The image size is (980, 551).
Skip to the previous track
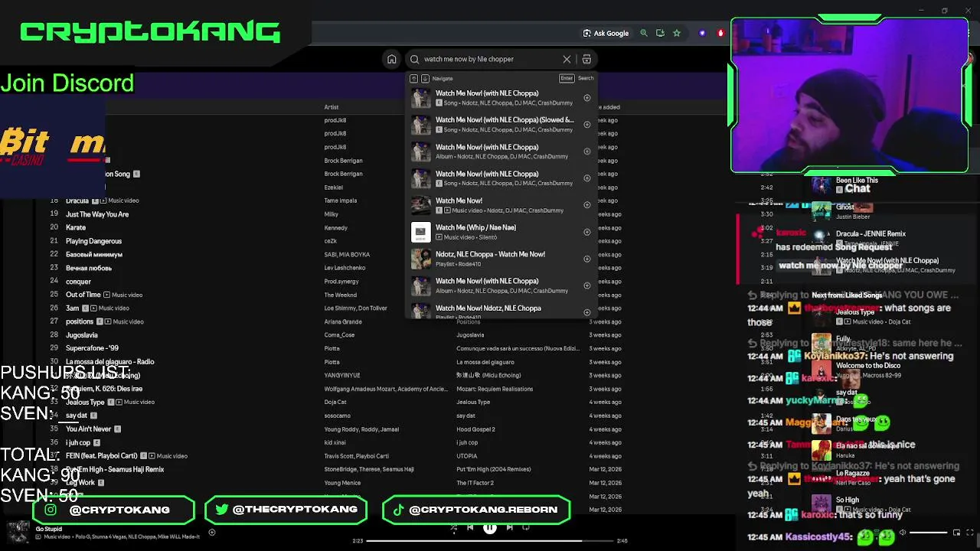point(470,527)
